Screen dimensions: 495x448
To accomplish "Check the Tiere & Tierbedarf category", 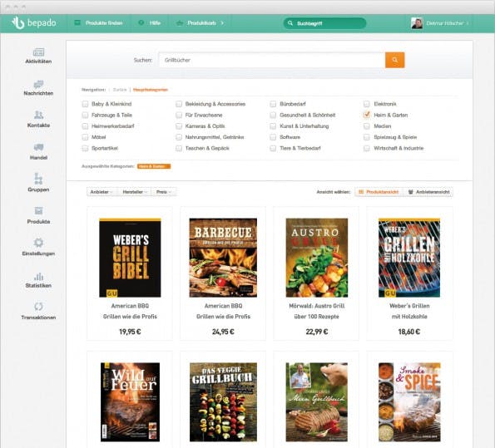I will pos(273,148).
